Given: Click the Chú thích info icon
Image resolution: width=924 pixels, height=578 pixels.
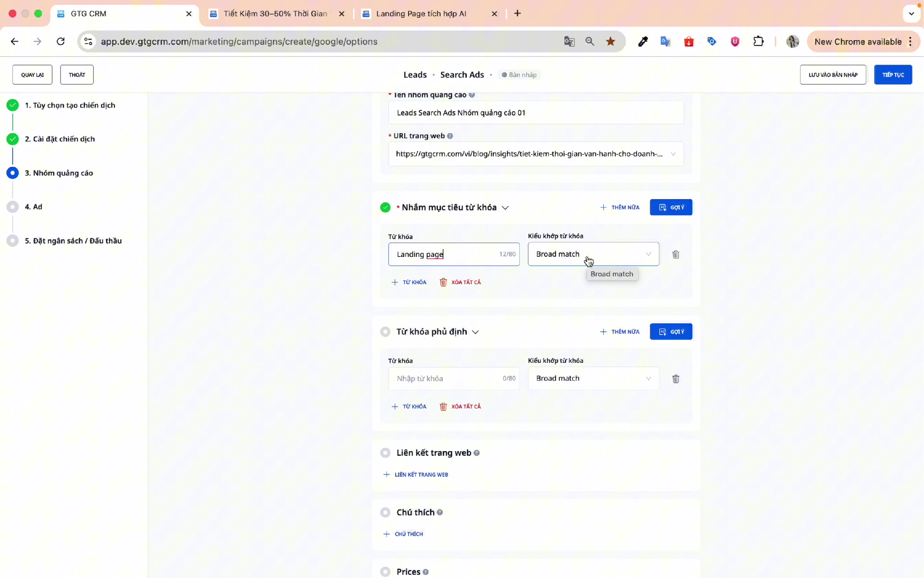Looking at the screenshot, I should (x=440, y=513).
